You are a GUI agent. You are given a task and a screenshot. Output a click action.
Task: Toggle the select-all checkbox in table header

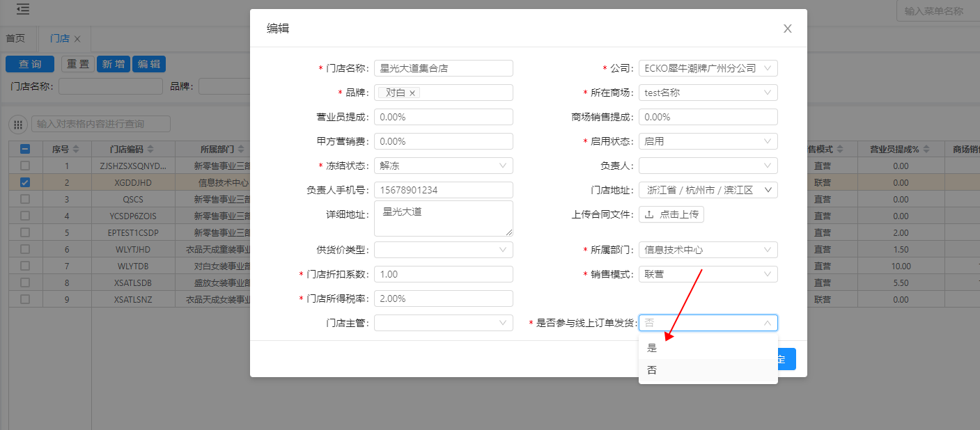pyautogui.click(x=25, y=149)
